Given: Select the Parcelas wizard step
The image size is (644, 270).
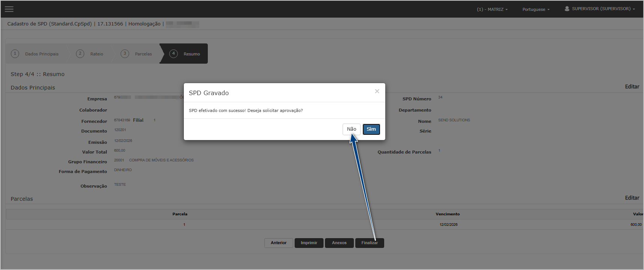Looking at the screenshot, I should 143,54.
